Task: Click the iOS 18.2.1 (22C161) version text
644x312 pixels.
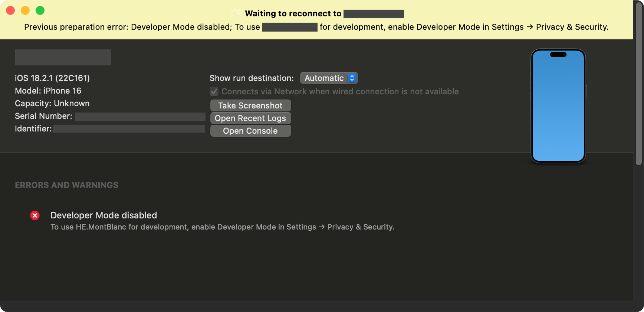Action: coord(52,78)
